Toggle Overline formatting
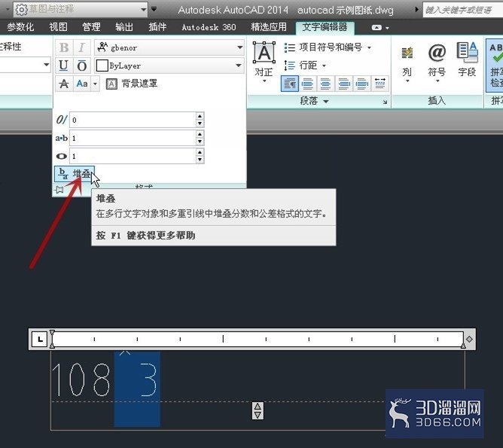This screenshot has width=503, height=448. pyautogui.click(x=82, y=66)
